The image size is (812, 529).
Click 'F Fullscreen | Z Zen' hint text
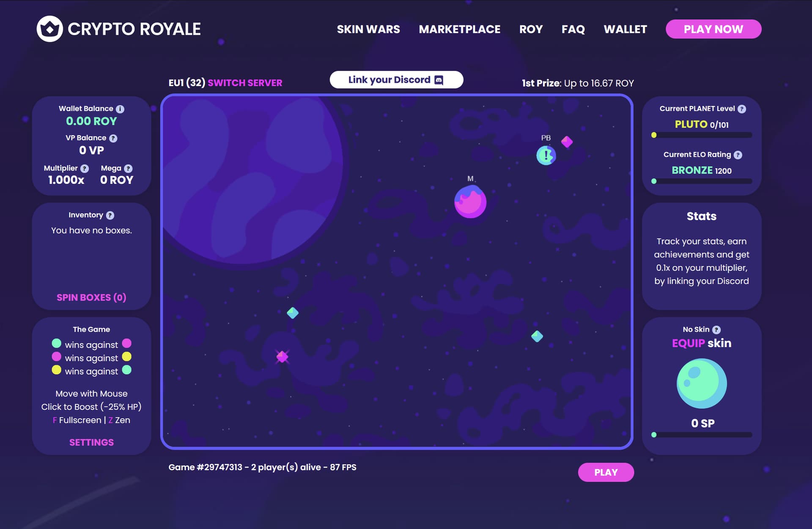91,420
